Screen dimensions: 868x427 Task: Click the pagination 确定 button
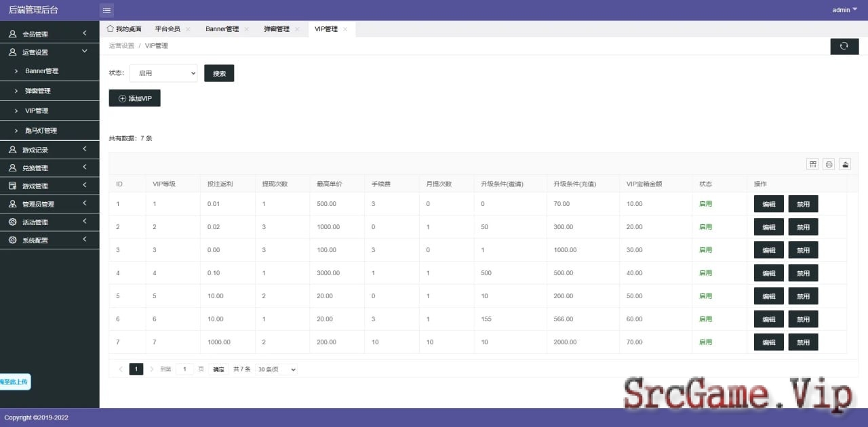(218, 369)
